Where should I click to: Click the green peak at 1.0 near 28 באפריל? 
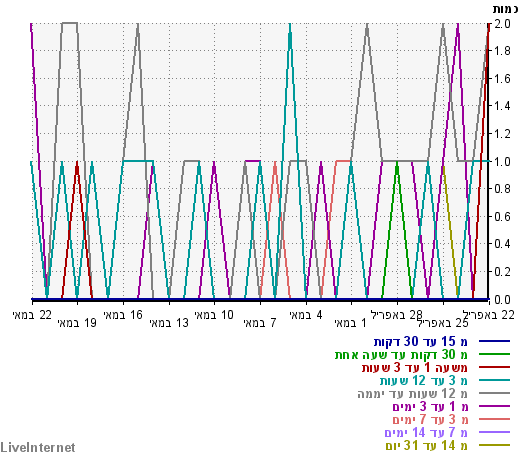397,163
